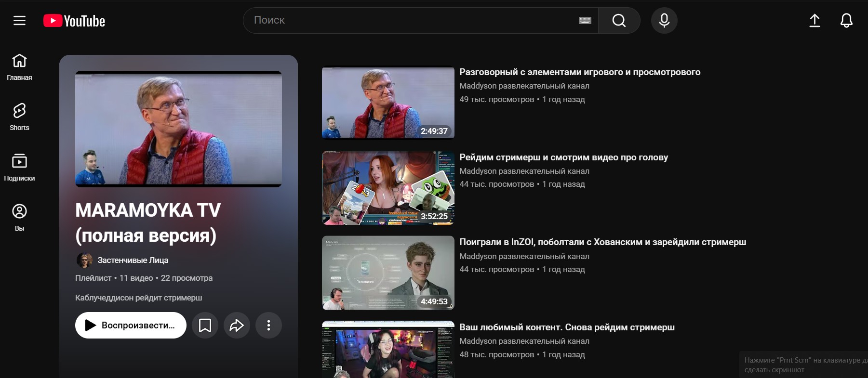Image resolution: width=868 pixels, height=378 pixels.
Task: Open thumbnail of 3:52:25 video
Action: (x=388, y=188)
